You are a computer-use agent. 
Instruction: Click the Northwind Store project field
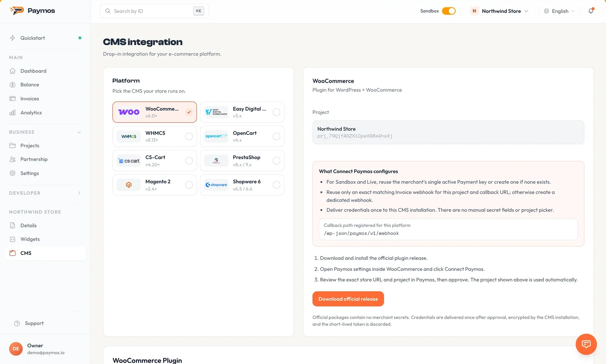448,132
